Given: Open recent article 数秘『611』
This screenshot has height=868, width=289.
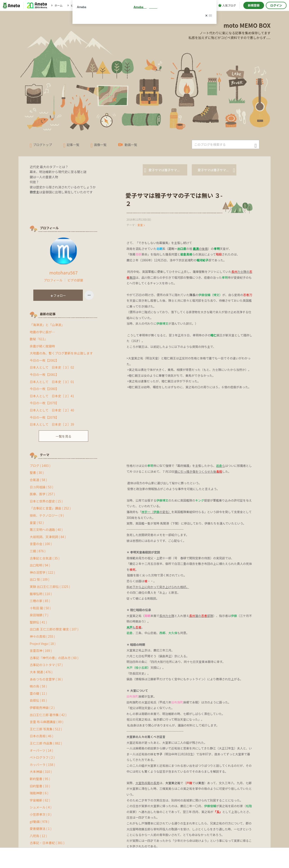Looking at the screenshot, I should coord(38,339).
